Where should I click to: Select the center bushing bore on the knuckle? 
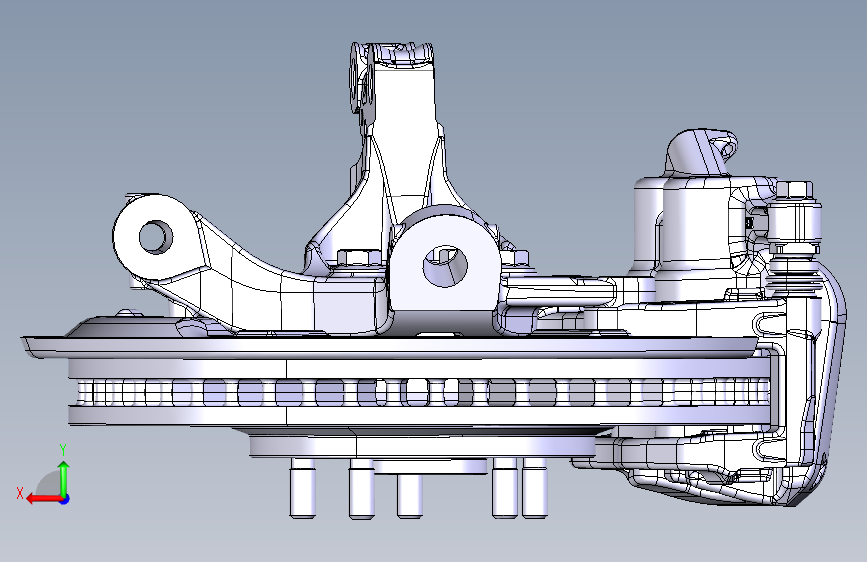(445, 266)
